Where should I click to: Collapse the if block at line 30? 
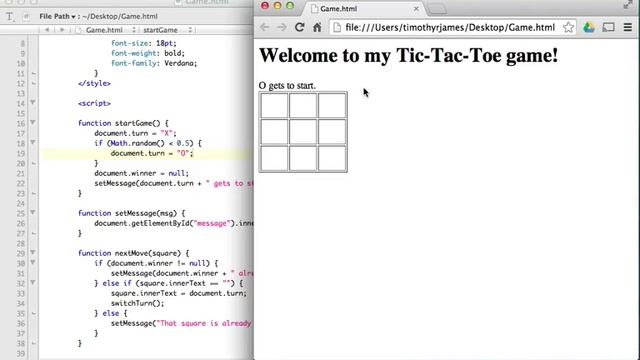click(33, 263)
